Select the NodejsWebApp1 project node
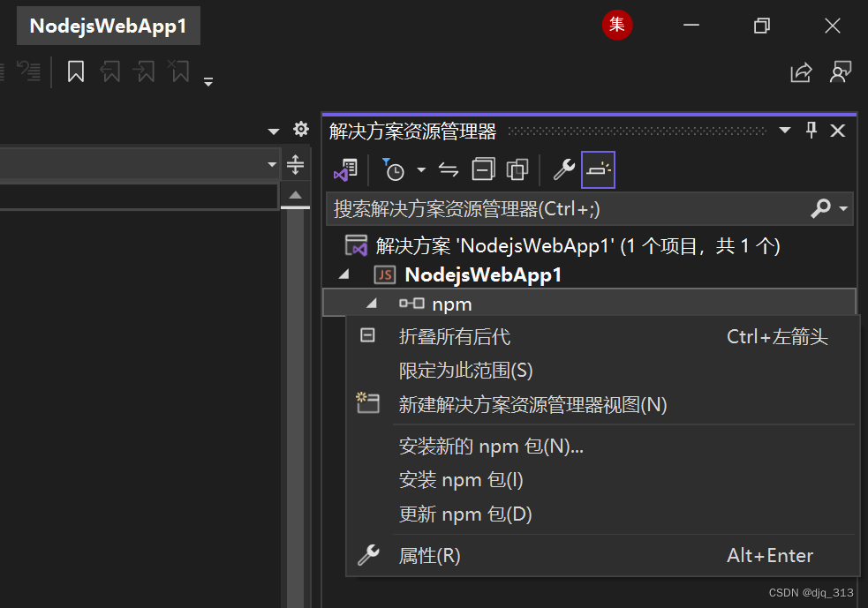Image resolution: width=868 pixels, height=608 pixels. [x=468, y=275]
